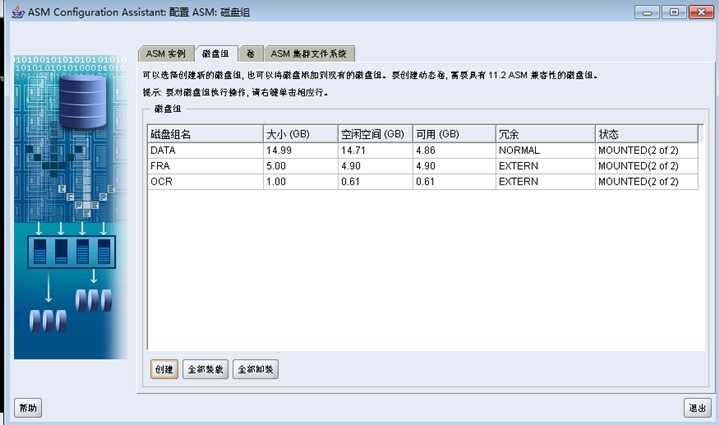Click the 创建 button
The height and width of the screenshot is (425, 719).
click(164, 369)
